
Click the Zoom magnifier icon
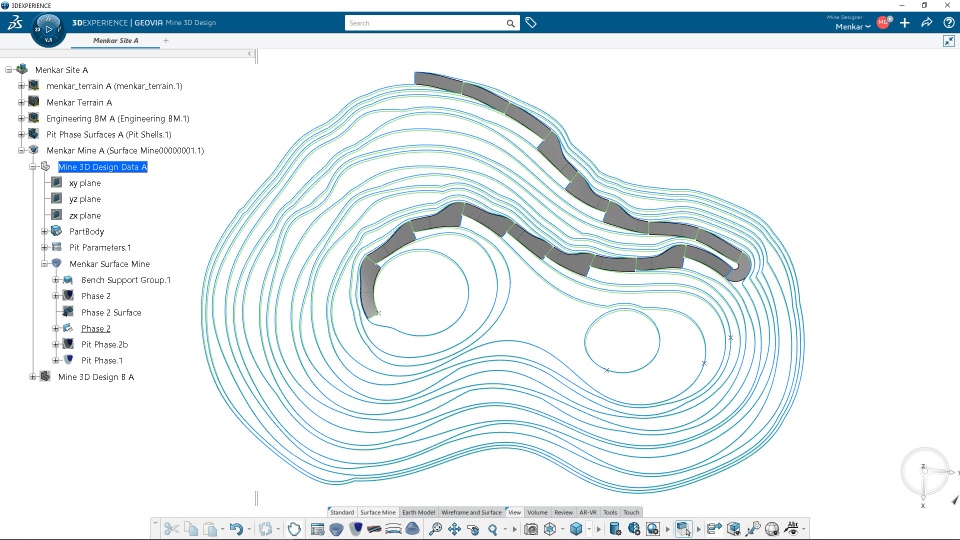493,529
